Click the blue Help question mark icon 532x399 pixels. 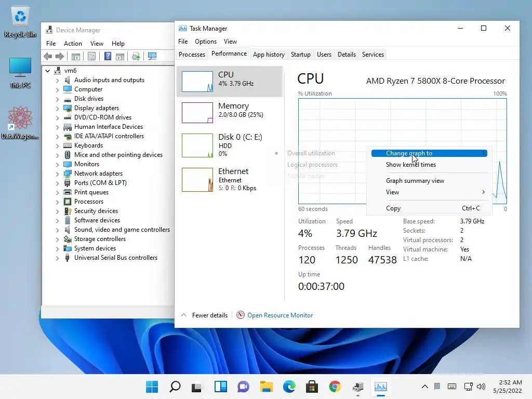tap(108, 56)
